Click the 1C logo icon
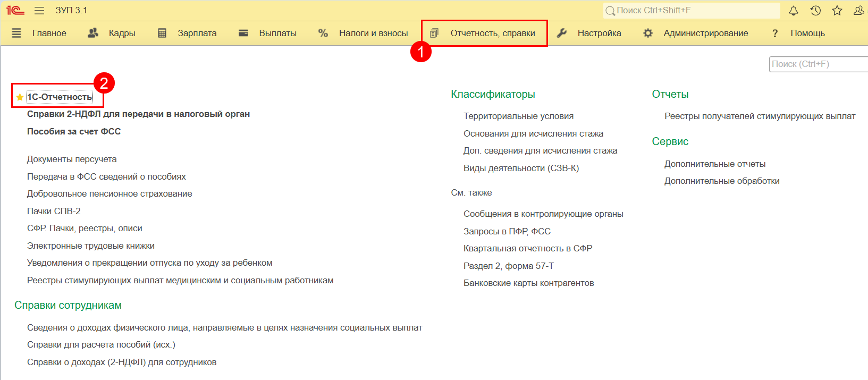The image size is (868, 380). (x=15, y=11)
